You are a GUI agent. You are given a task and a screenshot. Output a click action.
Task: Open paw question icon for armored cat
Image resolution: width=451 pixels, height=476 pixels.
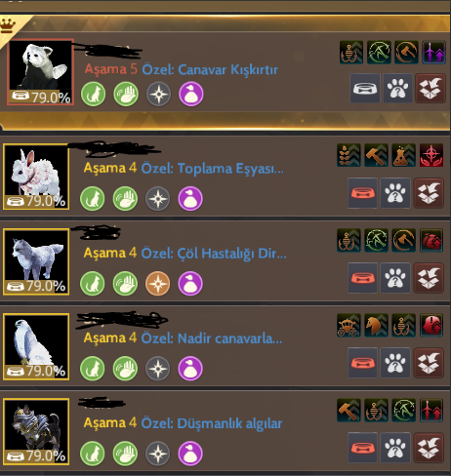pyautogui.click(x=395, y=448)
